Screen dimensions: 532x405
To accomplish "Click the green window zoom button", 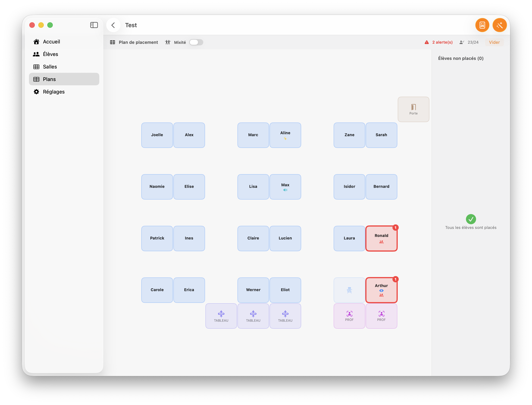I will click(50, 25).
